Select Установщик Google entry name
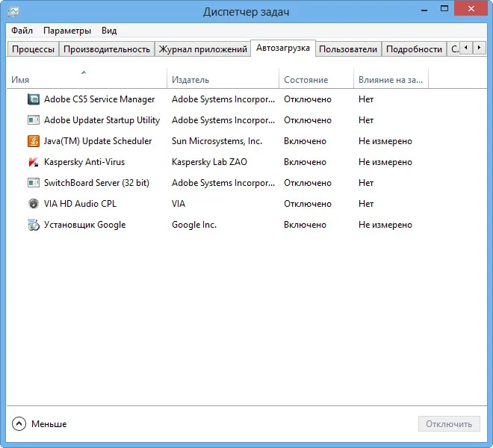 85,225
